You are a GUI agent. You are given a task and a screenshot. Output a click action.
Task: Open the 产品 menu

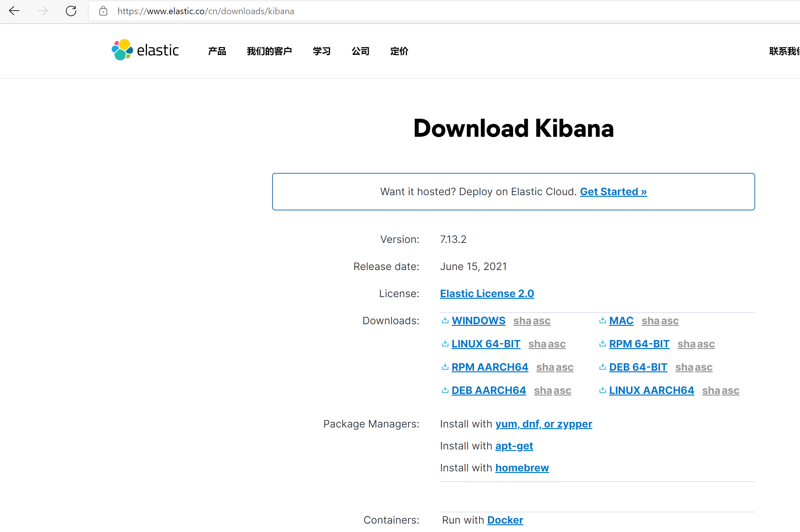pos(217,51)
